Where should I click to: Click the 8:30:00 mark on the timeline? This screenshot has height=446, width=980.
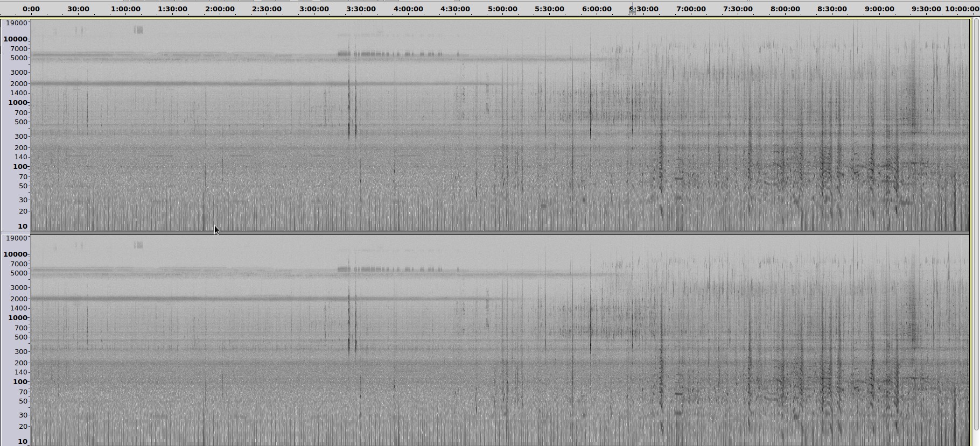(832, 9)
